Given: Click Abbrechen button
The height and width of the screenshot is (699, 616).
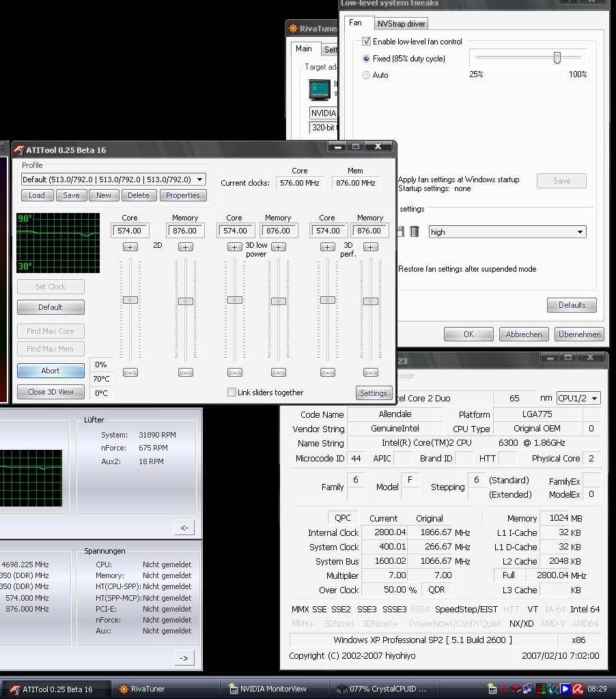Looking at the screenshot, I should point(524,334).
